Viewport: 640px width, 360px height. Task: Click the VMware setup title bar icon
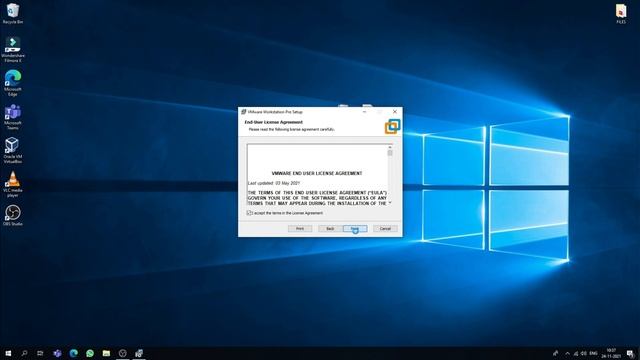(x=244, y=111)
